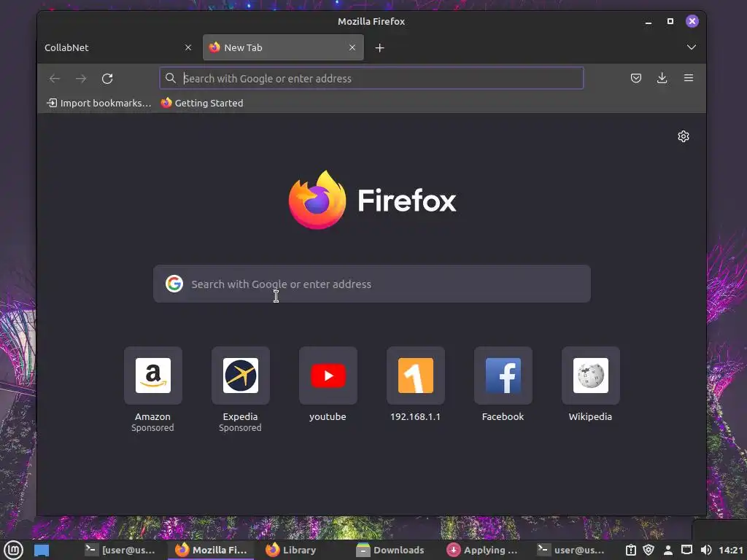Open the Facebook shortcut tile
The width and height of the screenshot is (747, 560).
[x=503, y=376]
